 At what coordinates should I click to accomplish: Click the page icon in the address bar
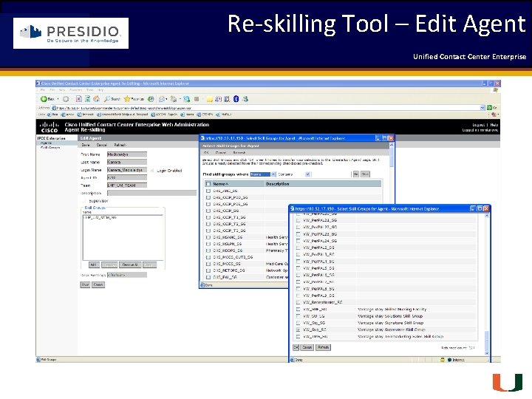click(x=54, y=108)
